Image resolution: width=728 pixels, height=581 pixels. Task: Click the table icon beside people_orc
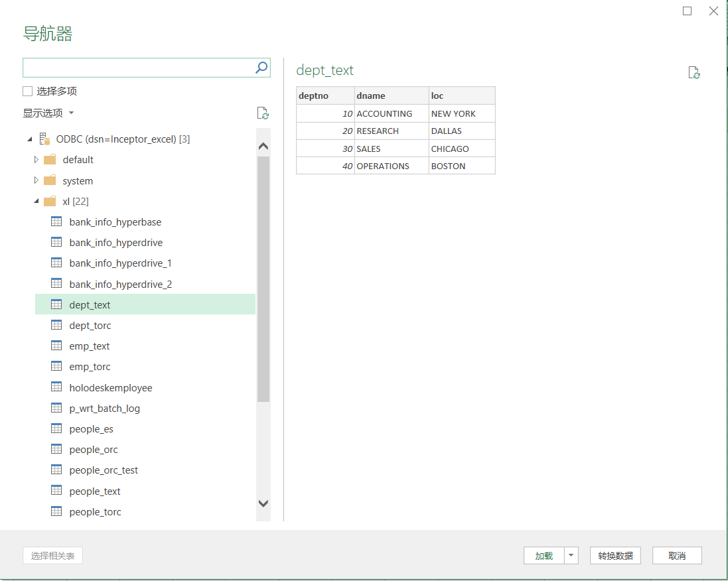coord(56,450)
